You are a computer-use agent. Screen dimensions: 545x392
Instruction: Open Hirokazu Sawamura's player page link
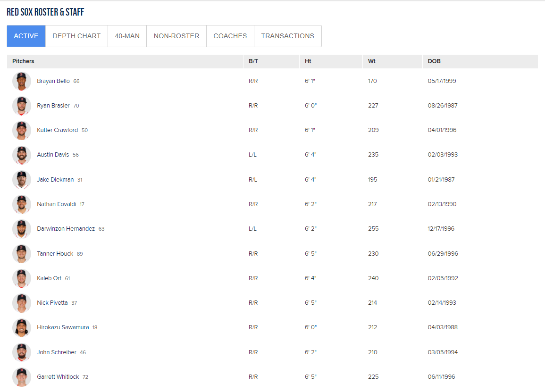[x=63, y=327]
